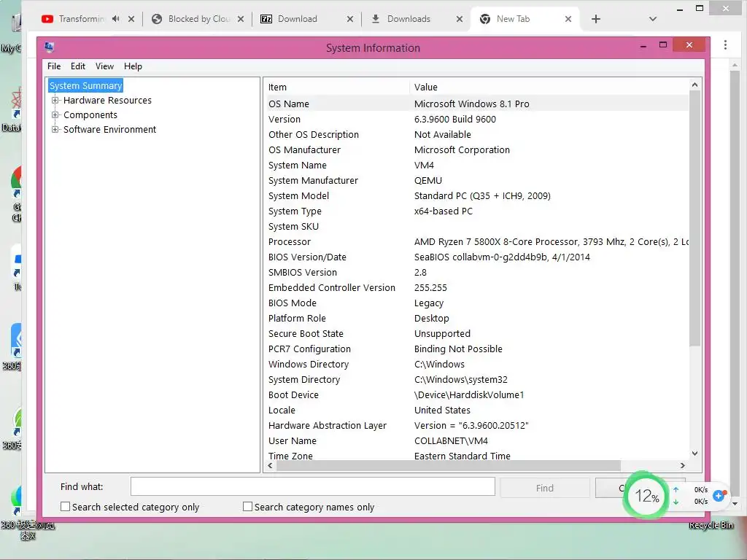Viewport: 747px width, 560px height.
Task: Open the File menu
Action: tap(54, 66)
